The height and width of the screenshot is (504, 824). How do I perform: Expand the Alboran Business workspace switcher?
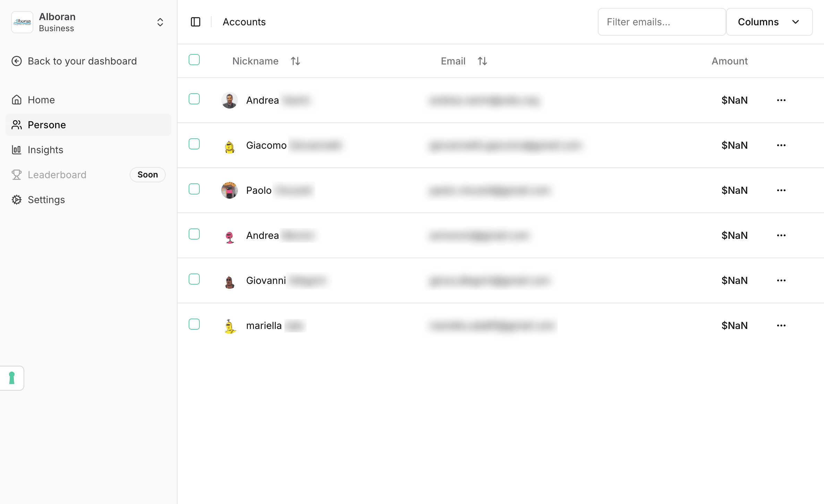pos(160,22)
